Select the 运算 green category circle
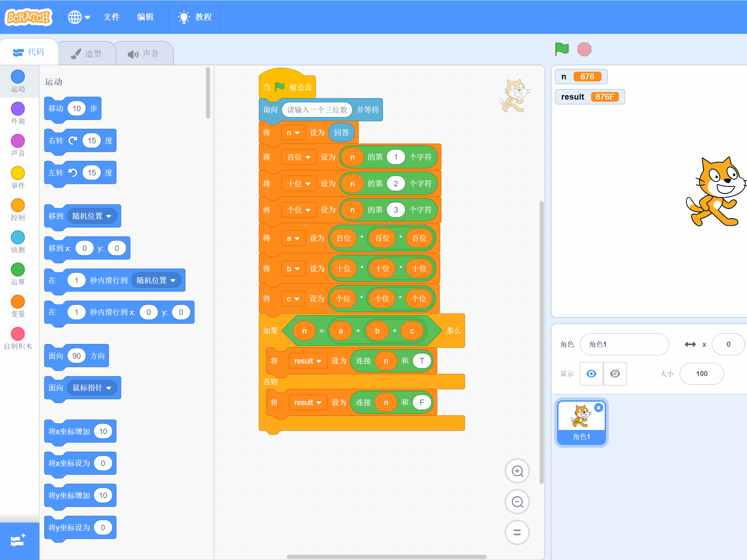This screenshot has width=747, height=560. point(18,270)
